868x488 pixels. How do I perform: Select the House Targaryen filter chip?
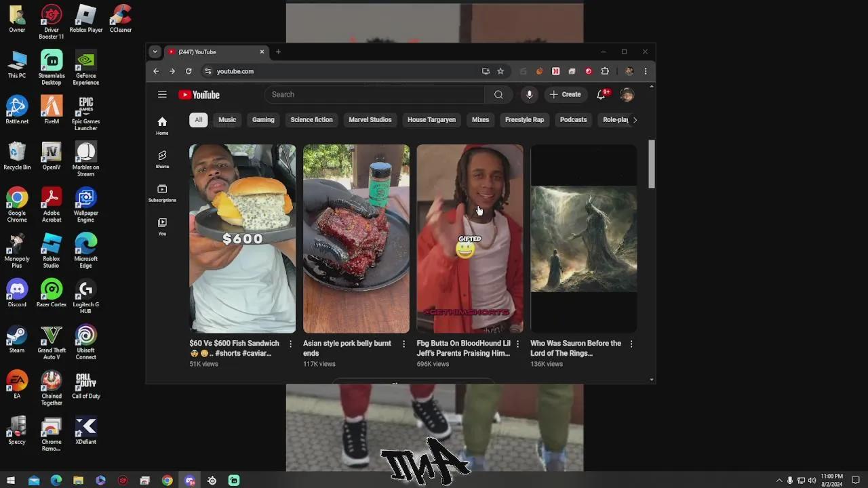pyautogui.click(x=431, y=120)
